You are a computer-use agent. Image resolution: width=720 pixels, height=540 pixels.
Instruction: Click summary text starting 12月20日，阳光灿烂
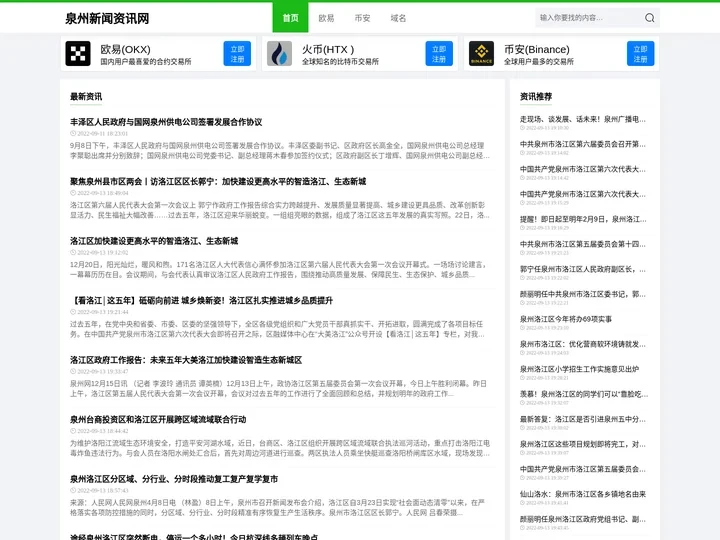(278, 270)
